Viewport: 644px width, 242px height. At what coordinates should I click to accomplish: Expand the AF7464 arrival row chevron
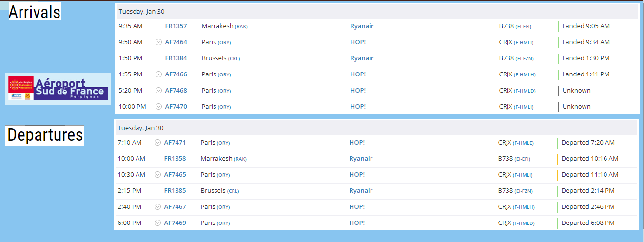158,42
